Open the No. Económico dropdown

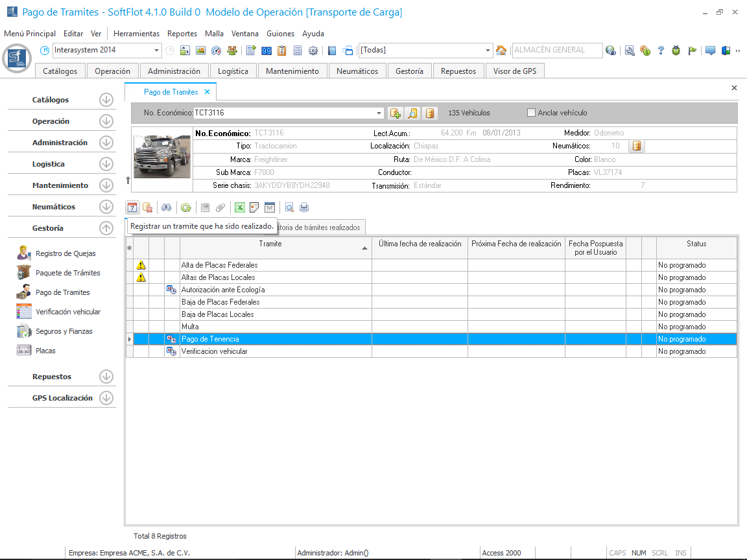click(x=379, y=113)
